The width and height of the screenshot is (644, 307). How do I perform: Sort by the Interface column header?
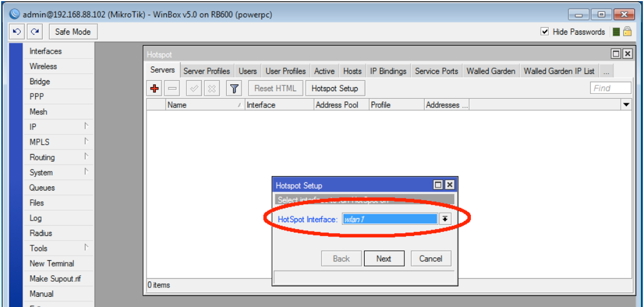pyautogui.click(x=279, y=105)
